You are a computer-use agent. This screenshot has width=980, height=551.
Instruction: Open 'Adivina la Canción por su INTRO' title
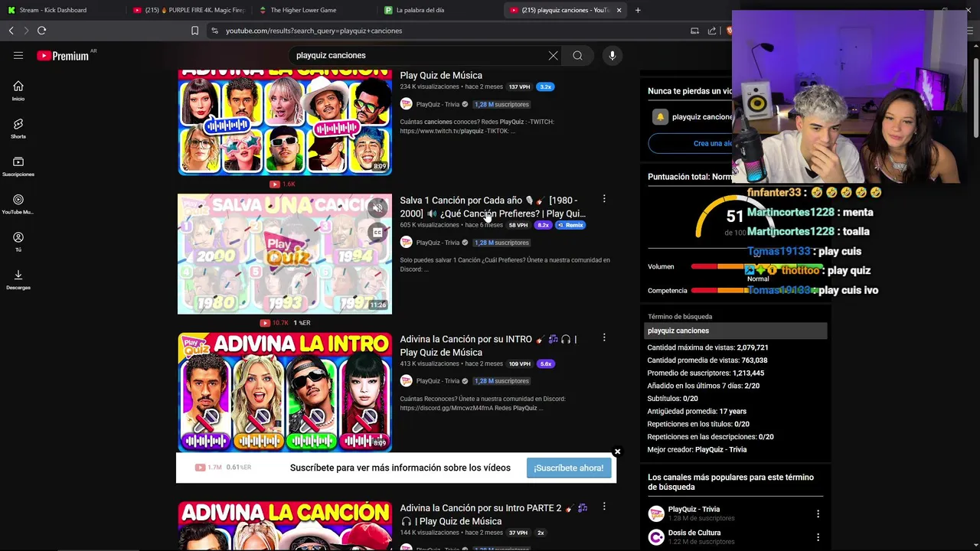(x=488, y=345)
